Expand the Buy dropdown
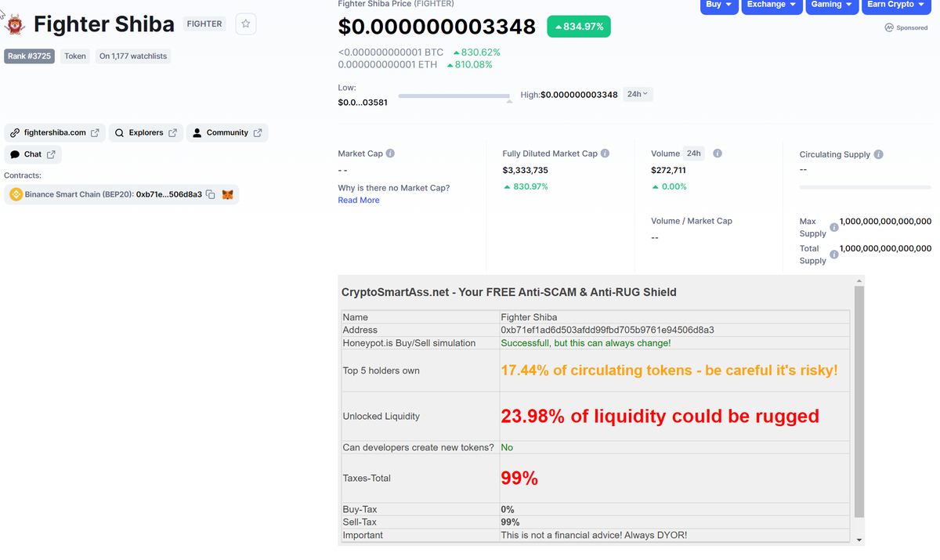Viewport: 940px width, 560px height. 719,5
